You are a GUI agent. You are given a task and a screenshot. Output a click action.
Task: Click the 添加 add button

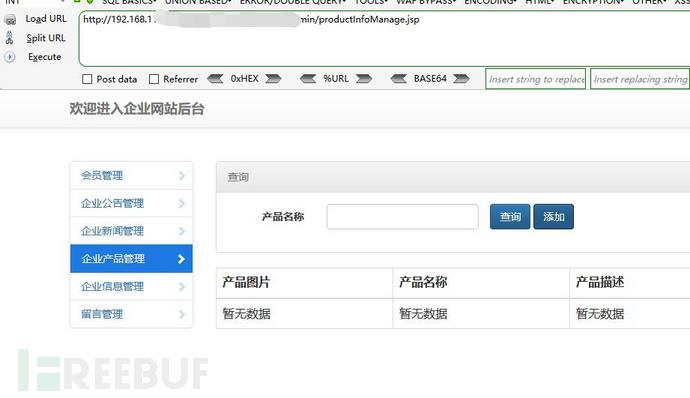coord(554,217)
